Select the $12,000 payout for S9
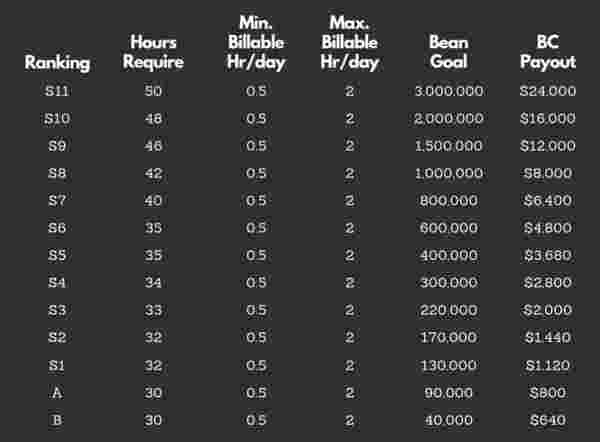This screenshot has width=600, height=442. tap(549, 146)
